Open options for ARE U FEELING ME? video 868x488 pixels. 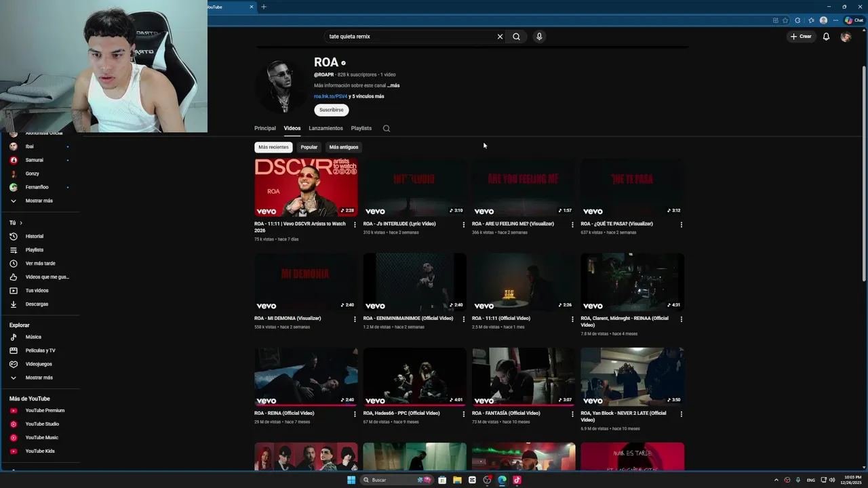pos(572,224)
